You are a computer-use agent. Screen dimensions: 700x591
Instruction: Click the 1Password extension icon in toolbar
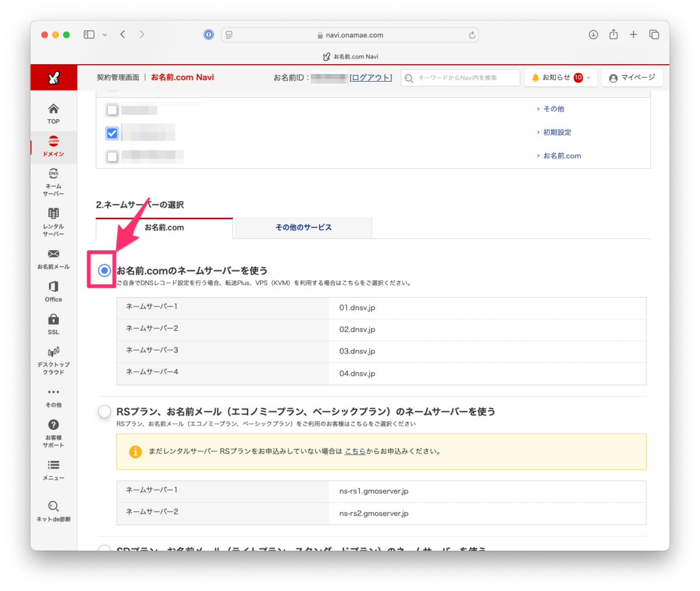tap(208, 35)
